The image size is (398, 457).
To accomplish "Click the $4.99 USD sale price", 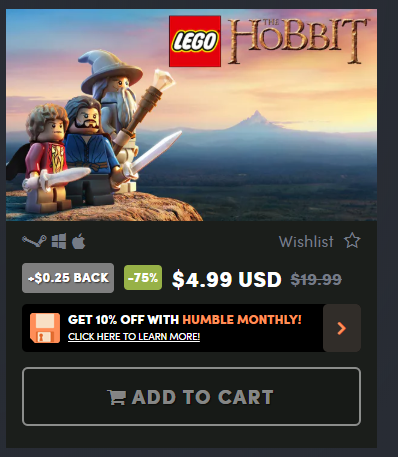I will pos(227,279).
